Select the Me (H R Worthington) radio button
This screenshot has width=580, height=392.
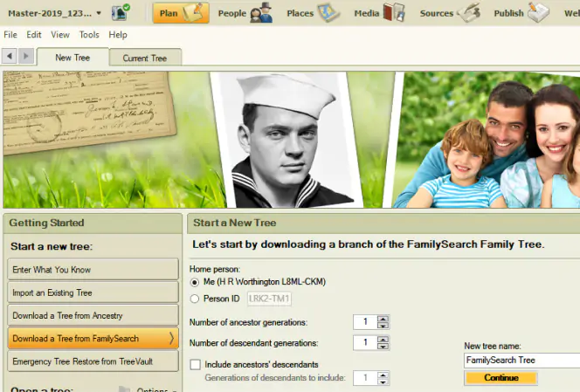[195, 283]
